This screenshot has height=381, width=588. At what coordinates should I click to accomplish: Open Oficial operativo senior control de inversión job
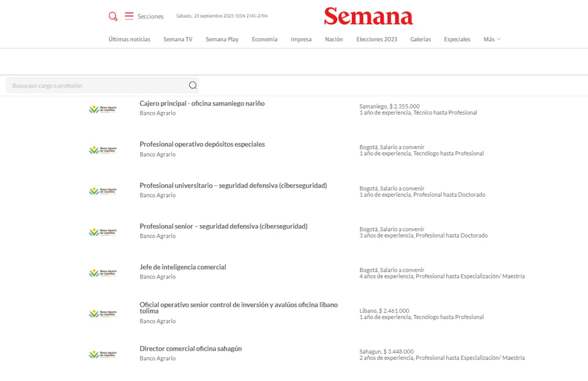pos(239,308)
